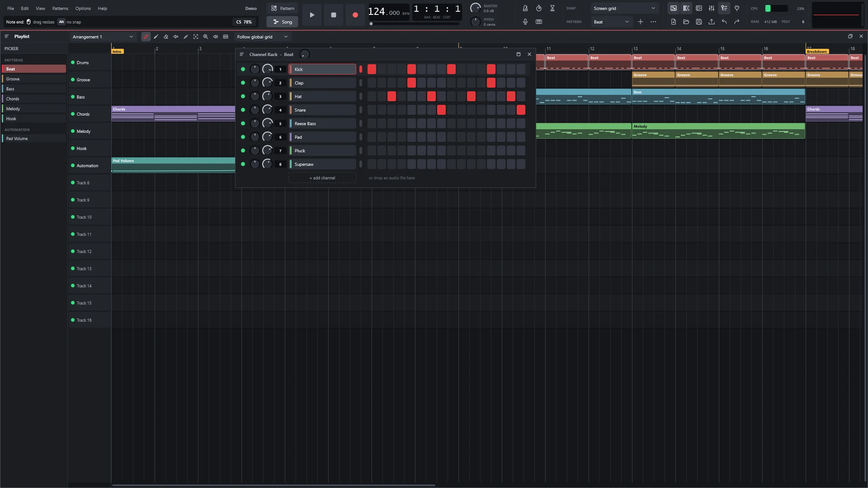Screen dimensions: 868x488
Task: Click the add channel button
Action: coord(322,178)
